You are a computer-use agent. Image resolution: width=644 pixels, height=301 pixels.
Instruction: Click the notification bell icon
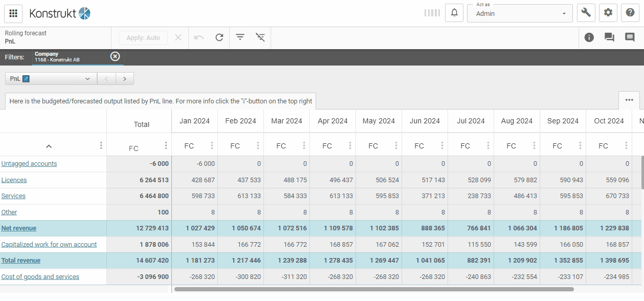[454, 13]
